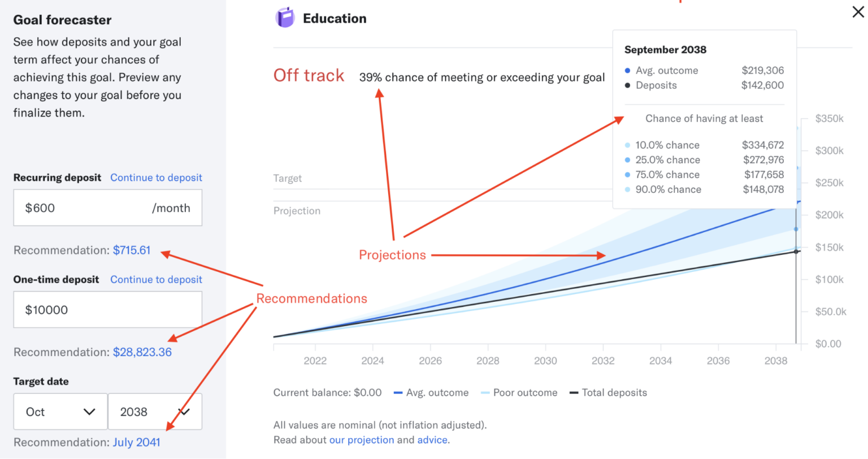Image resolution: width=868 pixels, height=459 pixels.
Task: Click the 75.0% chance dot in the tooltip
Action: (627, 175)
